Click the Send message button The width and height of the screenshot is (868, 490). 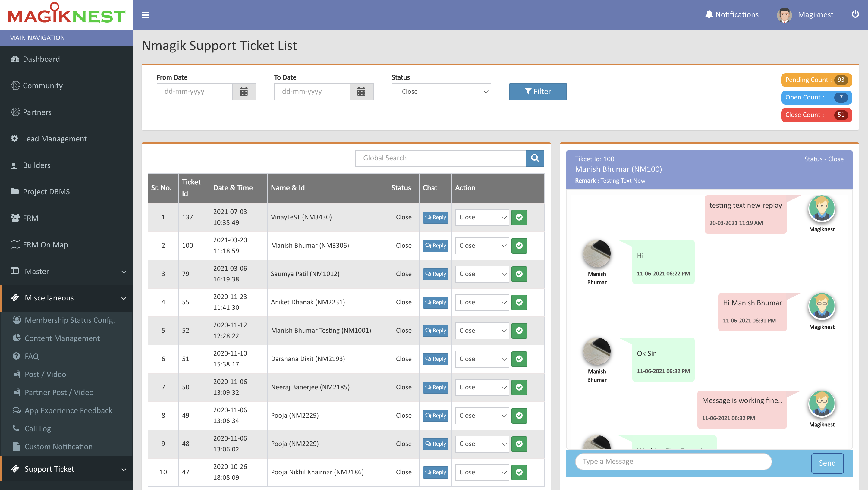click(x=827, y=463)
